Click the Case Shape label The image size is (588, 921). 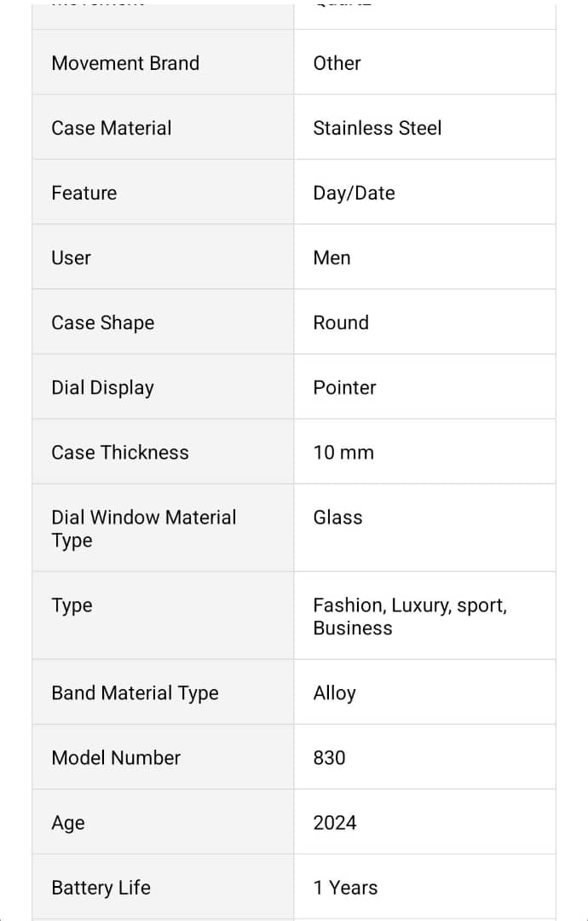103,322
